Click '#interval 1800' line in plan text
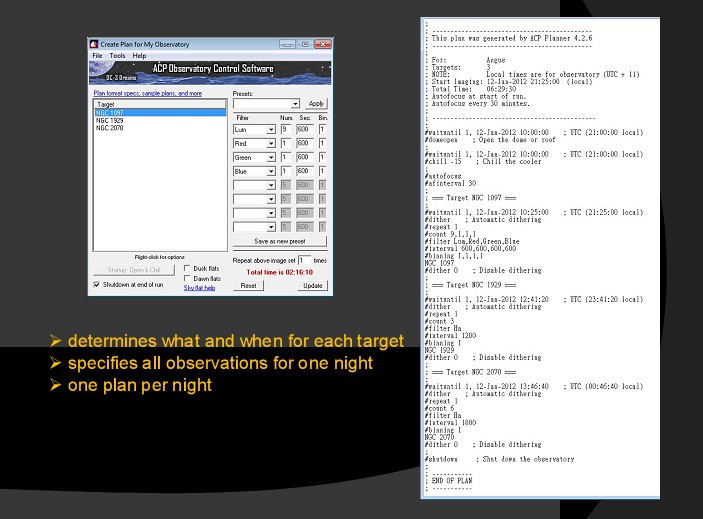Screen dimensions: 703x519 [451, 423]
